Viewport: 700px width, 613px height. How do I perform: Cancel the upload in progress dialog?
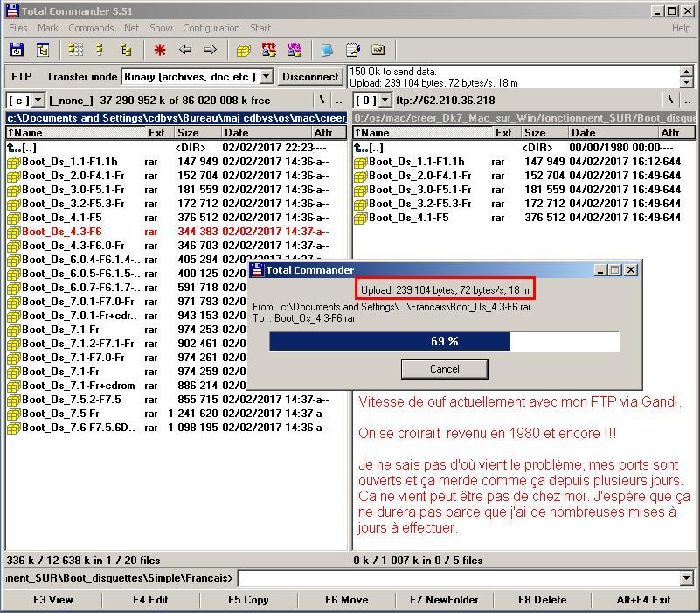coord(444,369)
